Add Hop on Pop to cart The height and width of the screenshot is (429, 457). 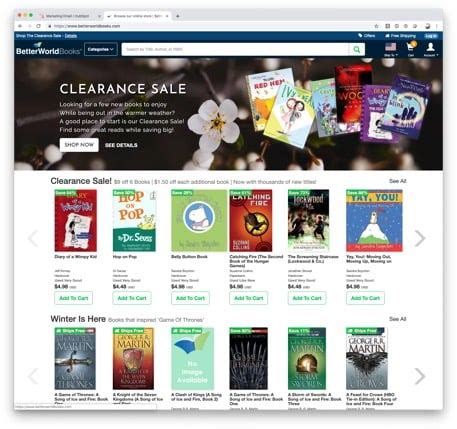(132, 298)
